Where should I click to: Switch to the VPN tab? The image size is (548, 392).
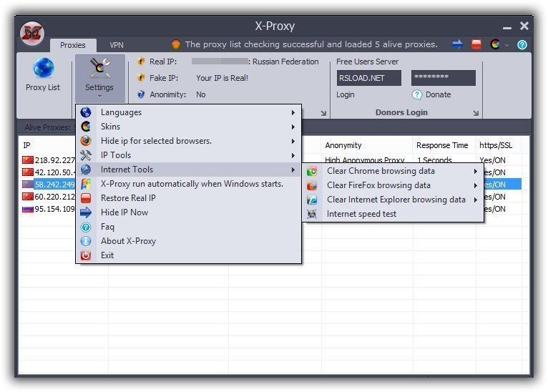(117, 45)
